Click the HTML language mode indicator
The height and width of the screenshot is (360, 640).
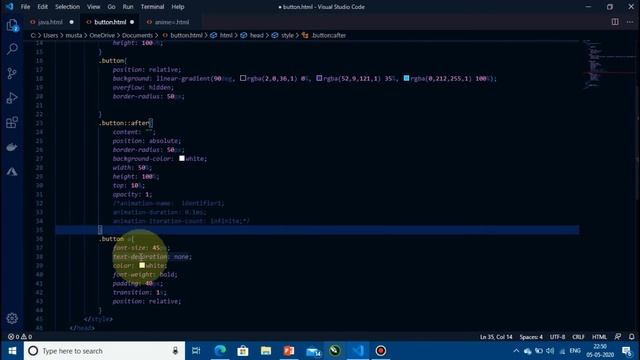[599, 337]
